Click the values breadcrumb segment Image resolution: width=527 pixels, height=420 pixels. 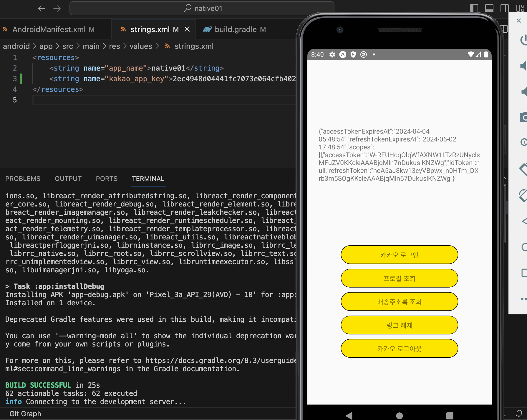[x=141, y=46]
